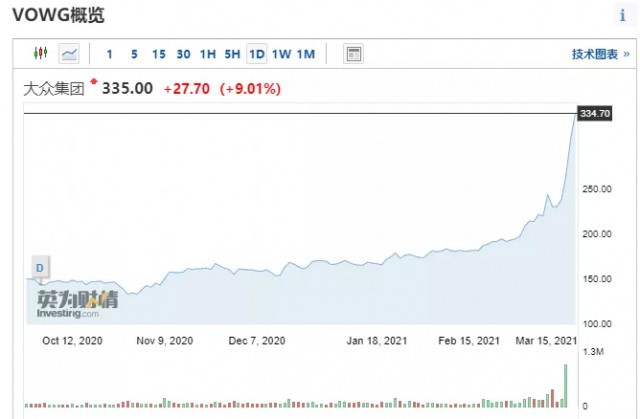Screen dimensions: 640x419
Task: Open the news calendar panel icon
Action: [x=353, y=54]
